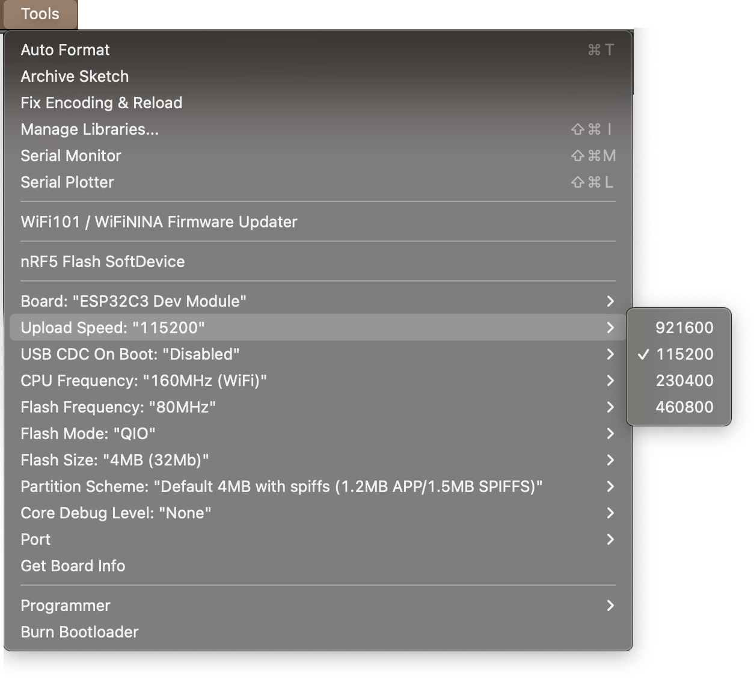Select 921600 upload speed

click(684, 328)
